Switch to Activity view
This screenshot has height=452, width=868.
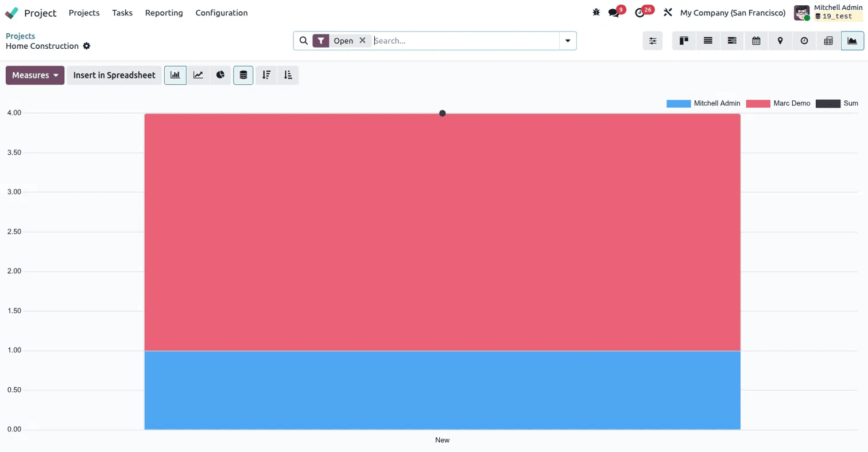point(804,41)
